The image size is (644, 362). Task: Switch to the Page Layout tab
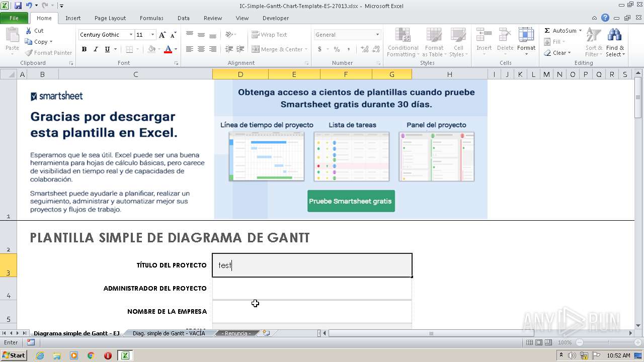pyautogui.click(x=110, y=18)
